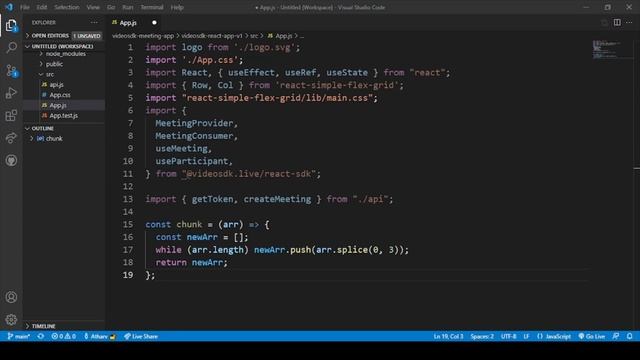The width and height of the screenshot is (640, 360).
Task: Open the Accounts menu icon
Action: click(x=11, y=297)
